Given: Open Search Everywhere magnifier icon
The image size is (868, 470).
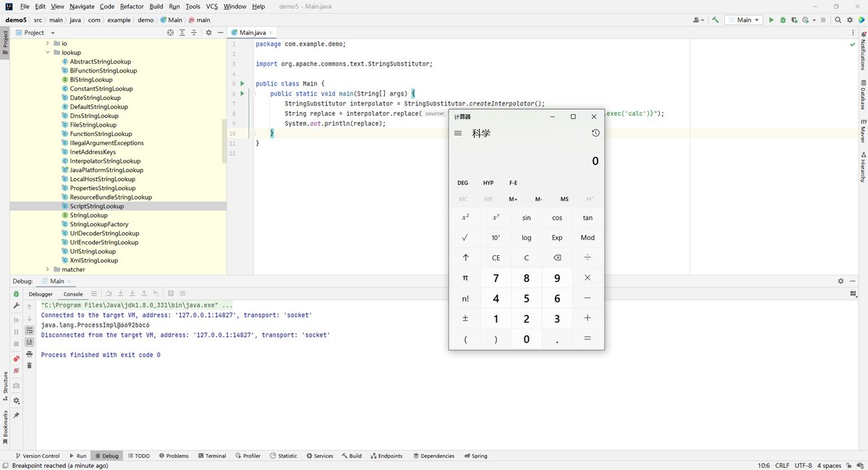Looking at the screenshot, I should click(x=839, y=20).
